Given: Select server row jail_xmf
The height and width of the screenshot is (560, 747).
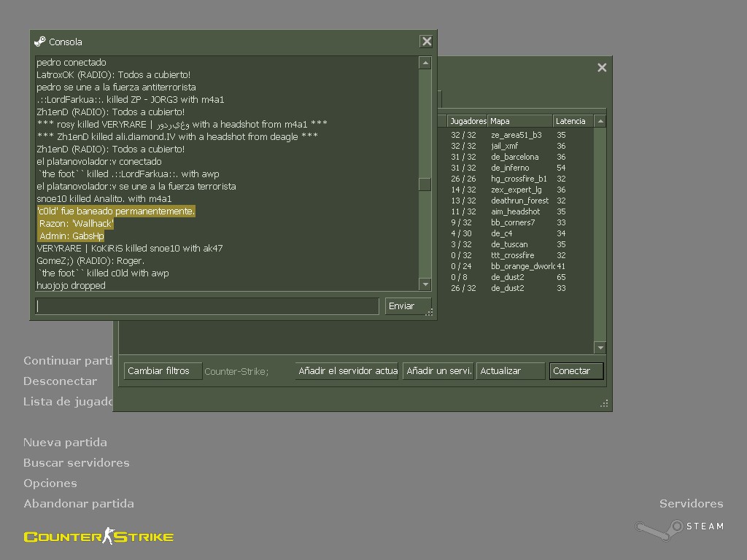Looking at the screenshot, I should point(516,146).
